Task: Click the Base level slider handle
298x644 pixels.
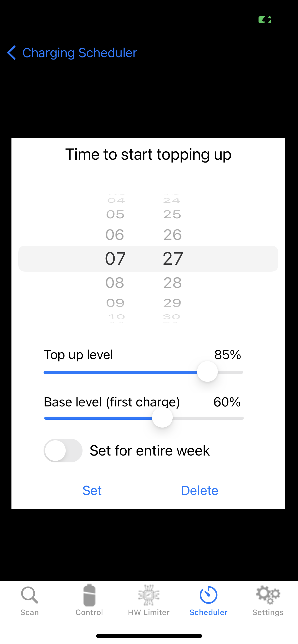Action: [x=162, y=417]
